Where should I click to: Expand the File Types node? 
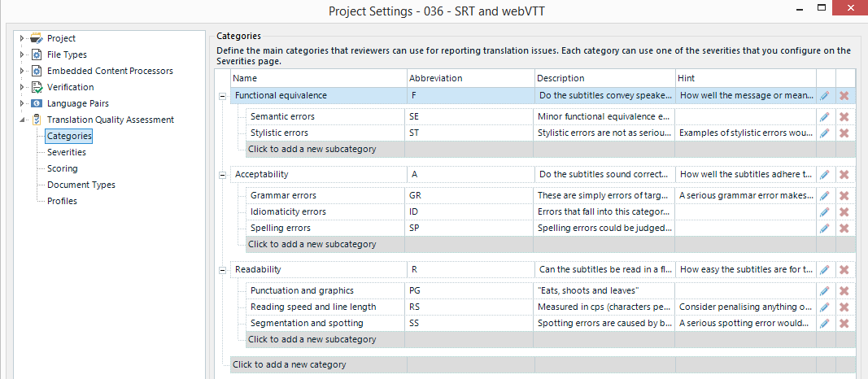[x=22, y=54]
